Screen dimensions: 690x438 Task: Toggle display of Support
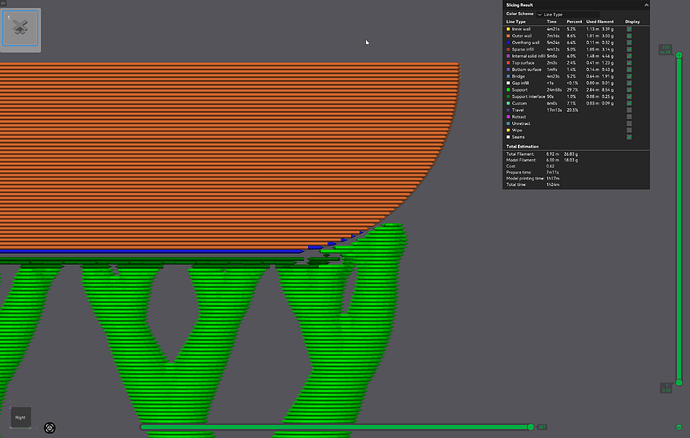(x=629, y=90)
